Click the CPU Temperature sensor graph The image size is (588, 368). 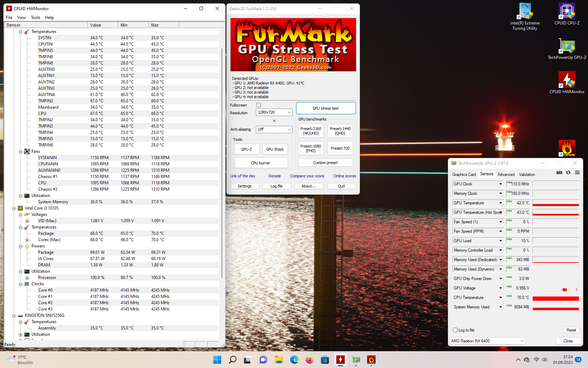(556, 298)
